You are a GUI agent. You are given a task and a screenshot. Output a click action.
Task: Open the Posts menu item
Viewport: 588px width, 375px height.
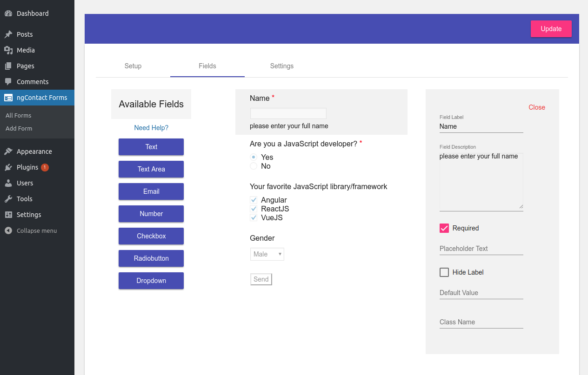coord(37,34)
